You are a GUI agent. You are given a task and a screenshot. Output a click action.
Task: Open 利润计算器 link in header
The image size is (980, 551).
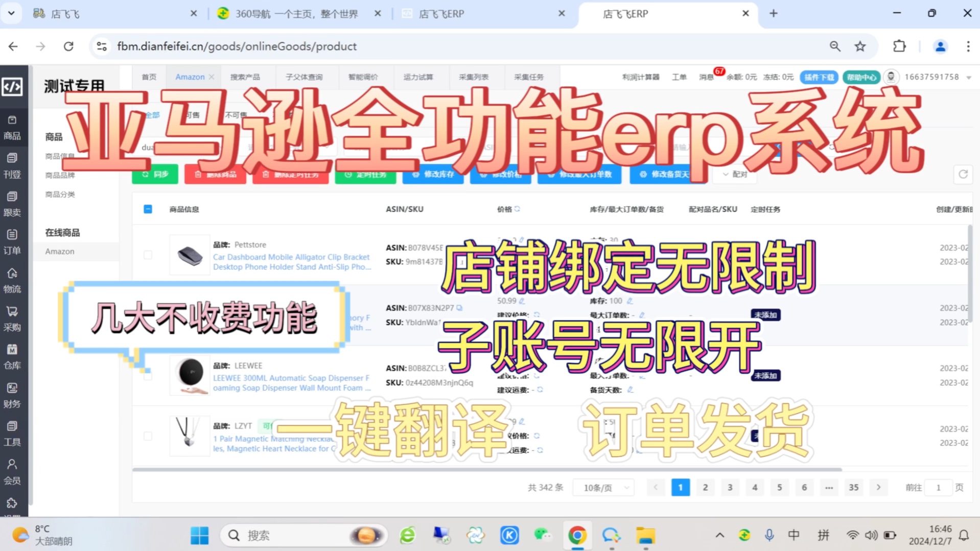641,77
